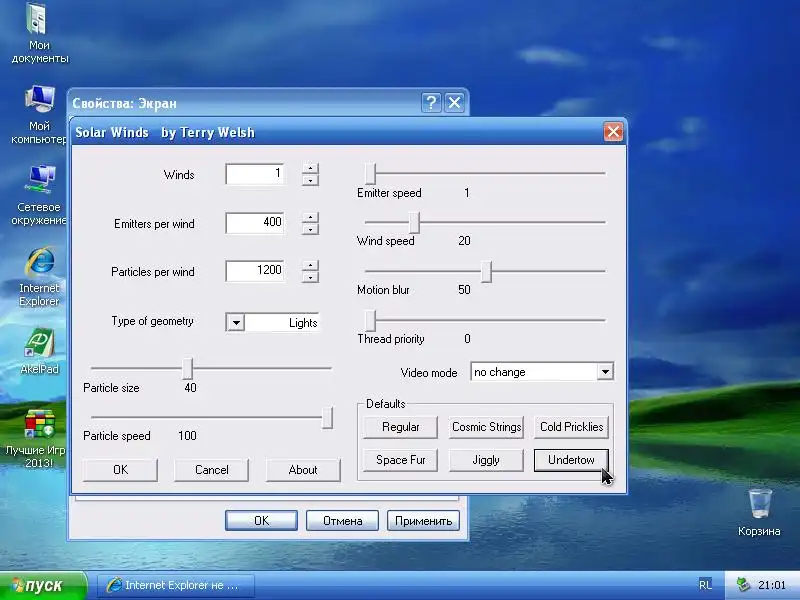Click the Emitters per wind input field
Viewport: 800px width, 600px height.
pos(255,222)
